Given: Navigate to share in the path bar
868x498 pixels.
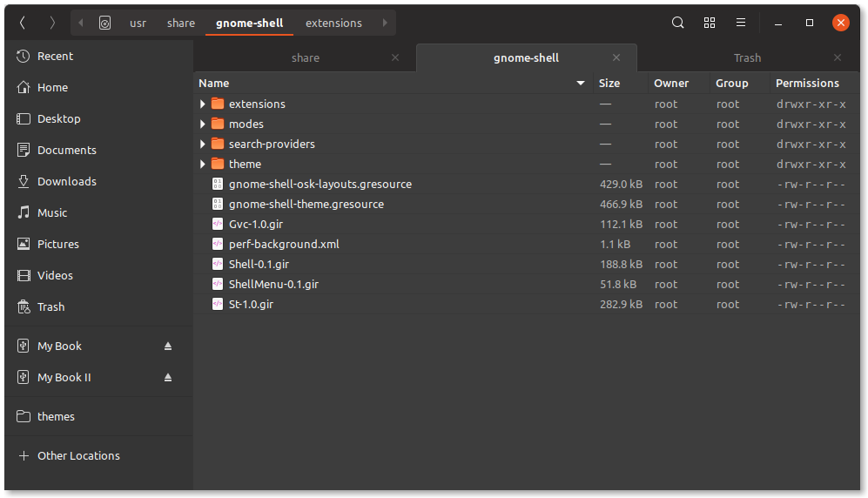Looking at the screenshot, I should [181, 24].
